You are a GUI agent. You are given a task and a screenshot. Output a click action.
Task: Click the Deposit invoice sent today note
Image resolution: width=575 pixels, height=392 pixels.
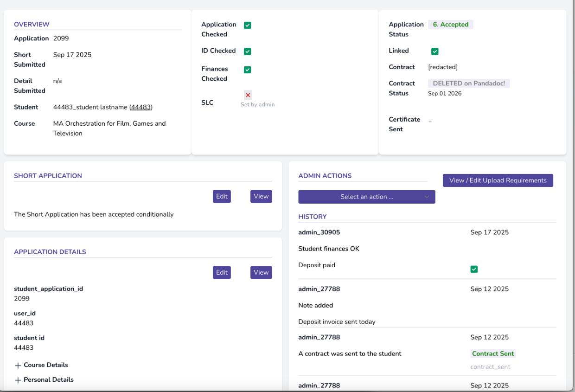pyautogui.click(x=337, y=322)
